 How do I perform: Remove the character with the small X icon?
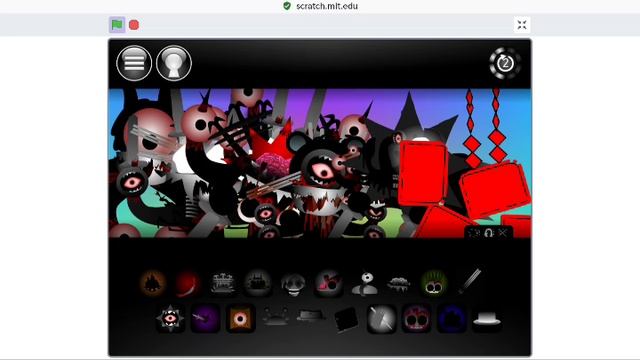point(503,233)
